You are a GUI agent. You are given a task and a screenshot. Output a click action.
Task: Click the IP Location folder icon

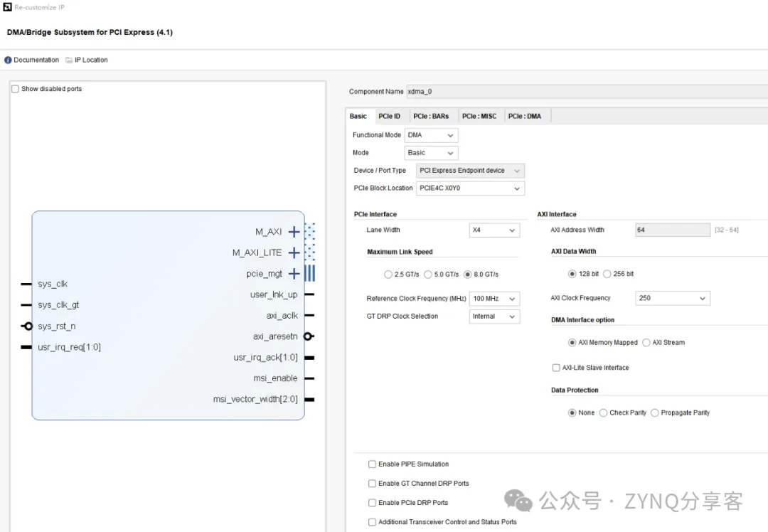pos(69,60)
